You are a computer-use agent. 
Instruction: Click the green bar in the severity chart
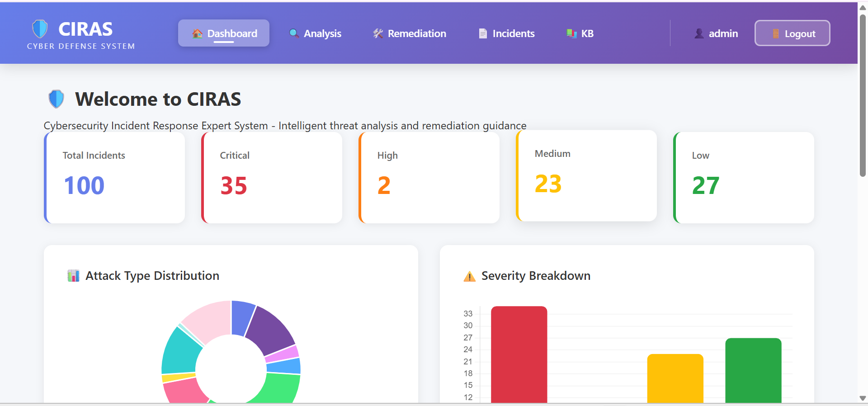753,370
